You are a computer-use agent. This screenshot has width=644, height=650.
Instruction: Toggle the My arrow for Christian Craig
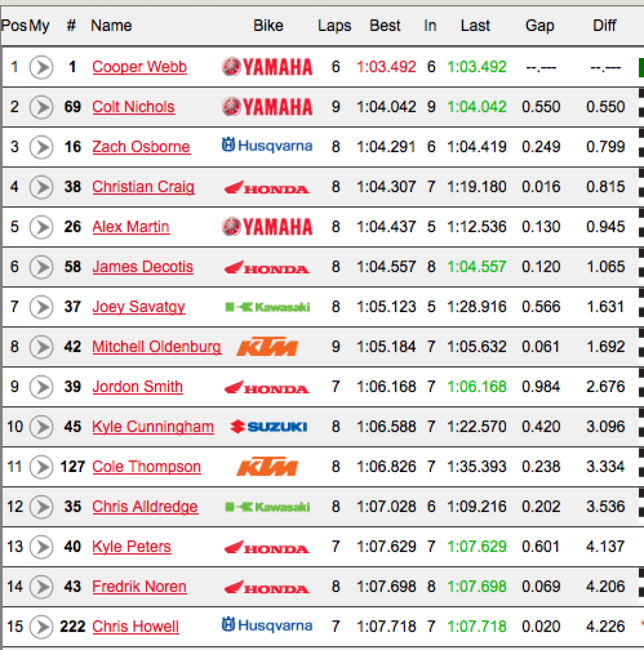pyautogui.click(x=41, y=187)
